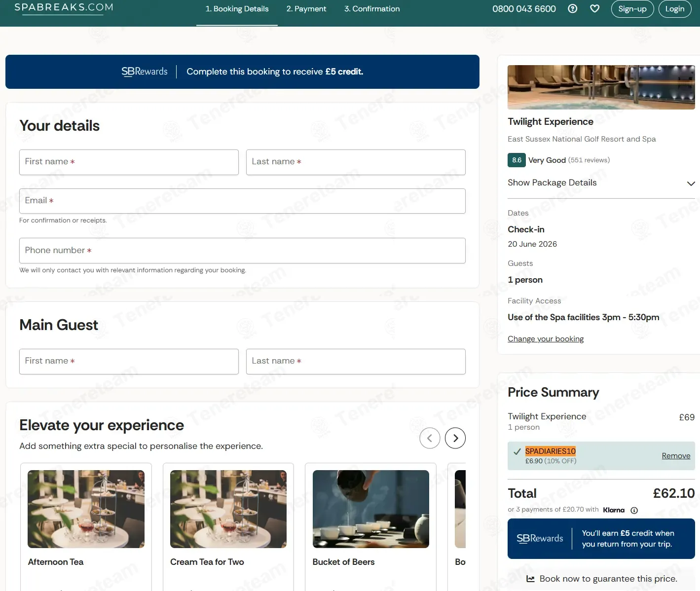Click the Login button
700x591 pixels.
tap(675, 9)
